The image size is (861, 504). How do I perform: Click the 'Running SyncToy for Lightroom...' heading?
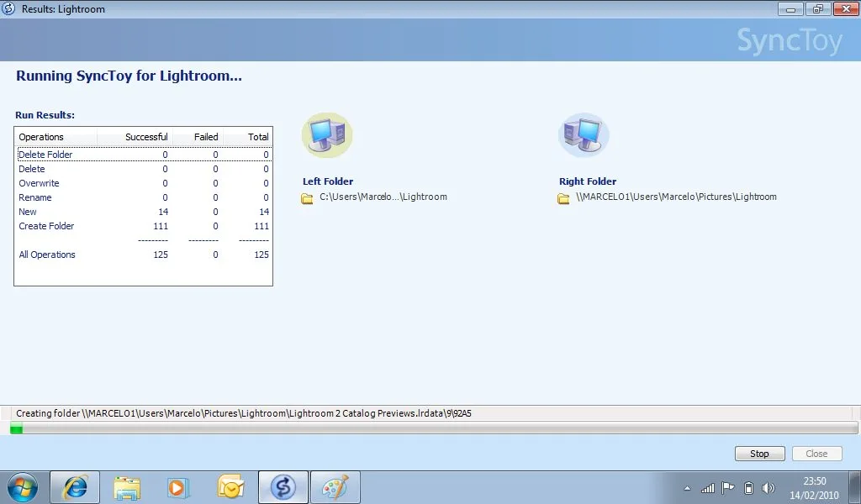129,76
